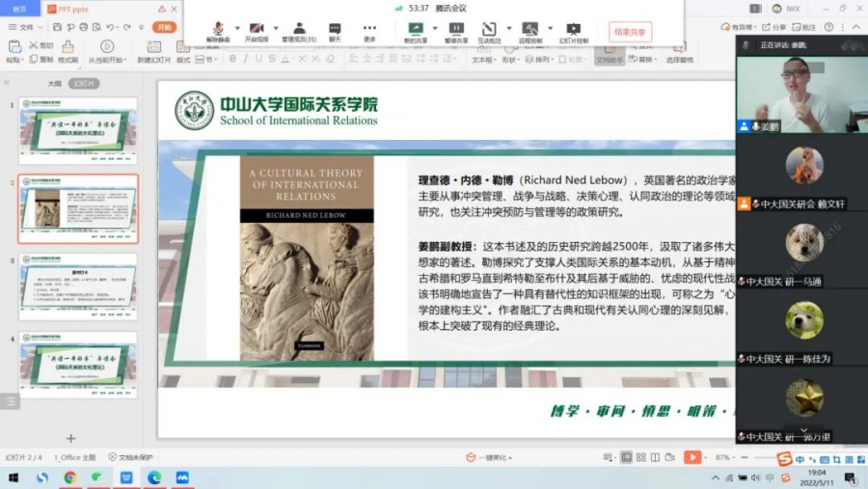Turn on video with 开启视频

(x=257, y=29)
